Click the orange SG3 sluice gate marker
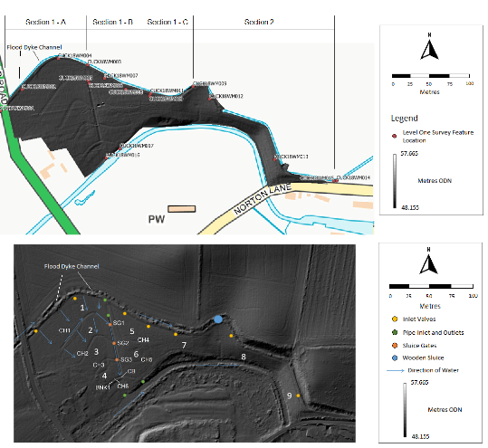 click(x=117, y=359)
